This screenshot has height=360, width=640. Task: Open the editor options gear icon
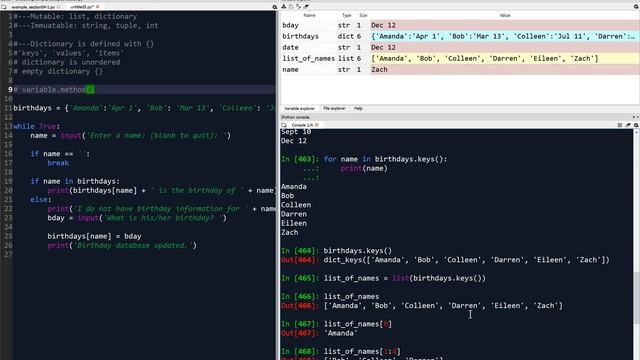275,7
